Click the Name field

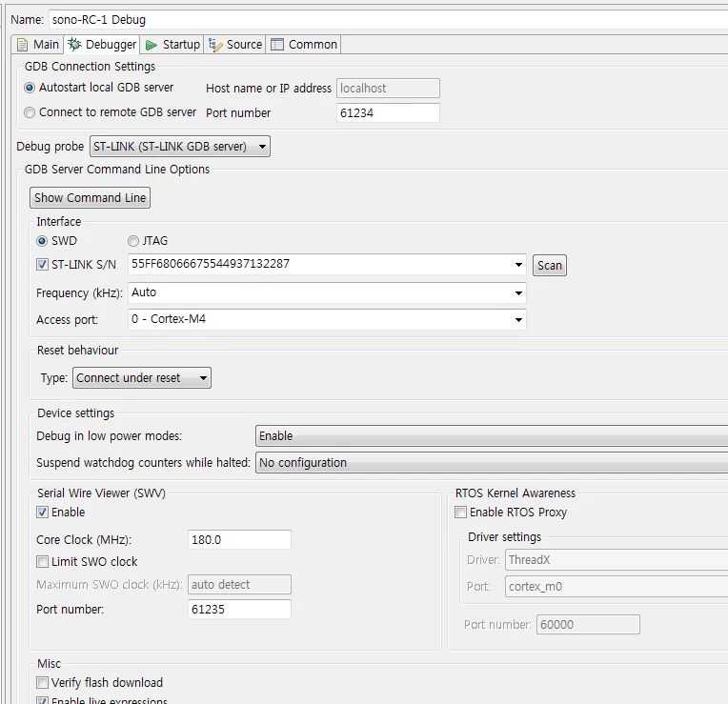pyautogui.click(x=388, y=19)
